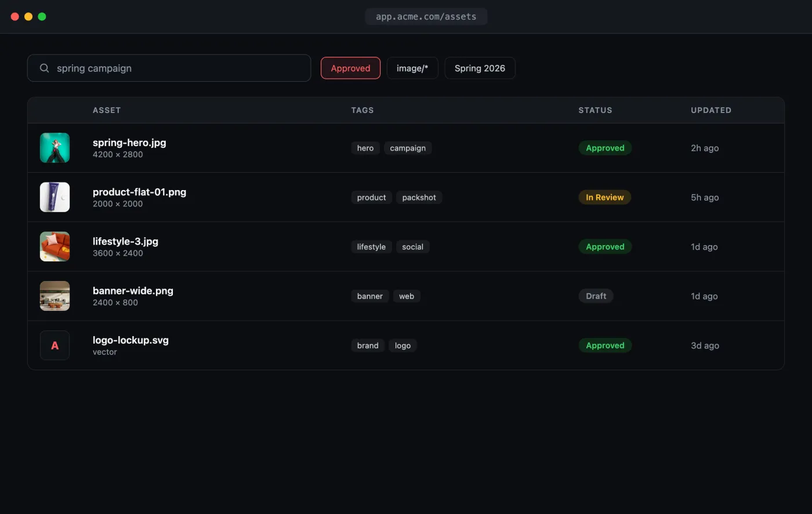The height and width of the screenshot is (514, 812).
Task: Sort by the STATUS column header
Action: 595,110
